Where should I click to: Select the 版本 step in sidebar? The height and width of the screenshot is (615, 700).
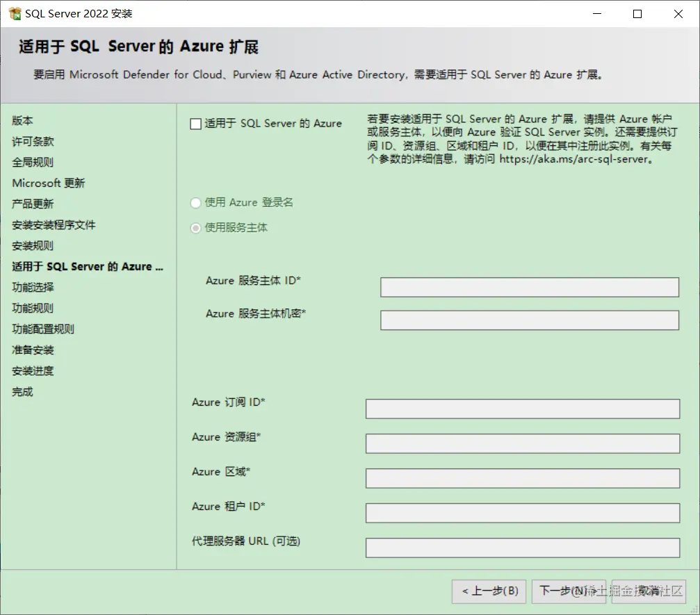[x=22, y=120]
